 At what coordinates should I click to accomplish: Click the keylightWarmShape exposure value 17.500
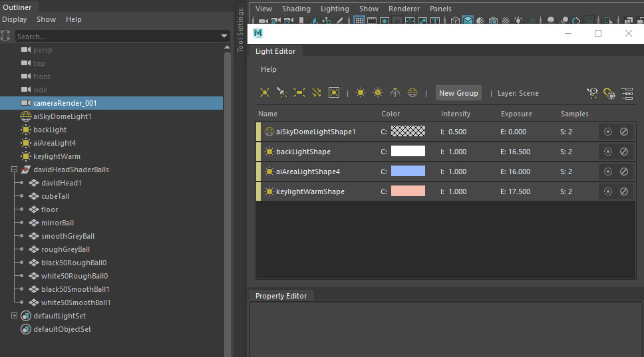(x=519, y=191)
